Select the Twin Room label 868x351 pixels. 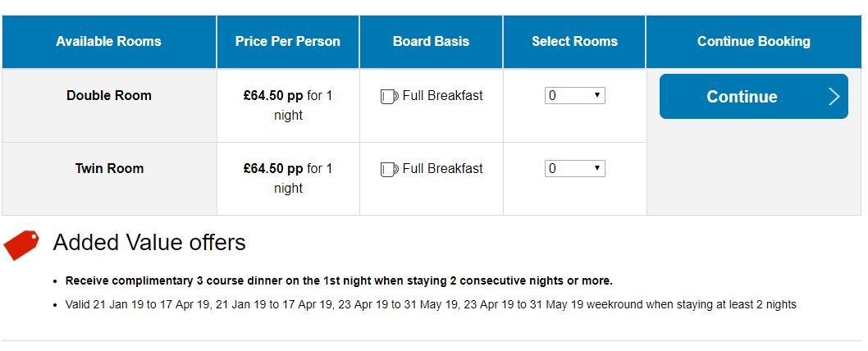(109, 168)
